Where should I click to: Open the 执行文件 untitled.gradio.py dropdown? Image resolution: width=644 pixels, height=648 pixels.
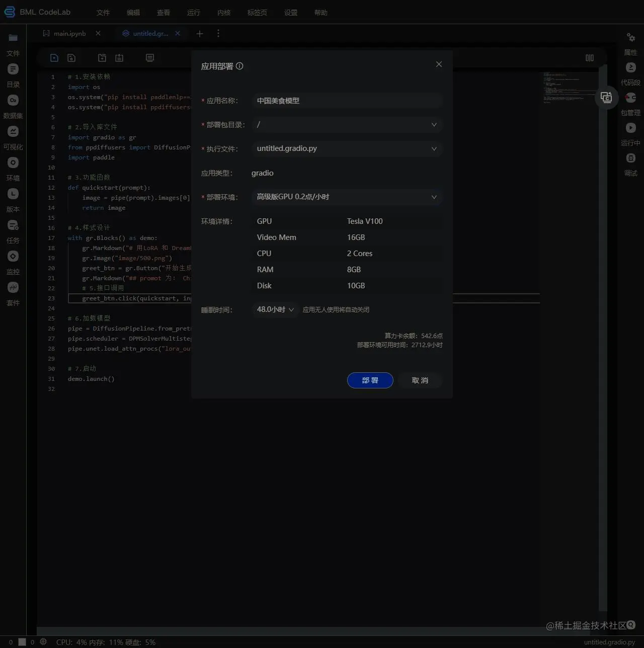coord(347,149)
